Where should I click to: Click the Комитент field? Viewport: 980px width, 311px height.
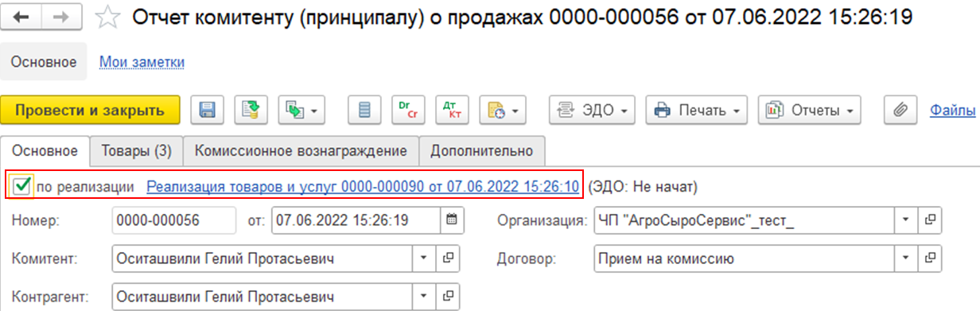[x=263, y=259]
